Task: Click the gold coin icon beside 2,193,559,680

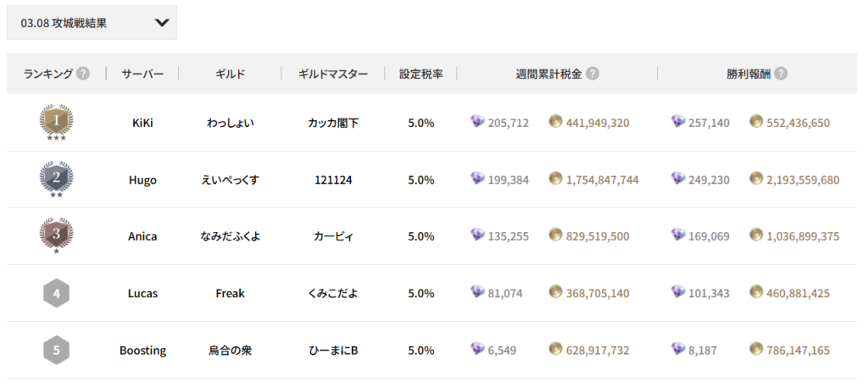Action: click(756, 180)
